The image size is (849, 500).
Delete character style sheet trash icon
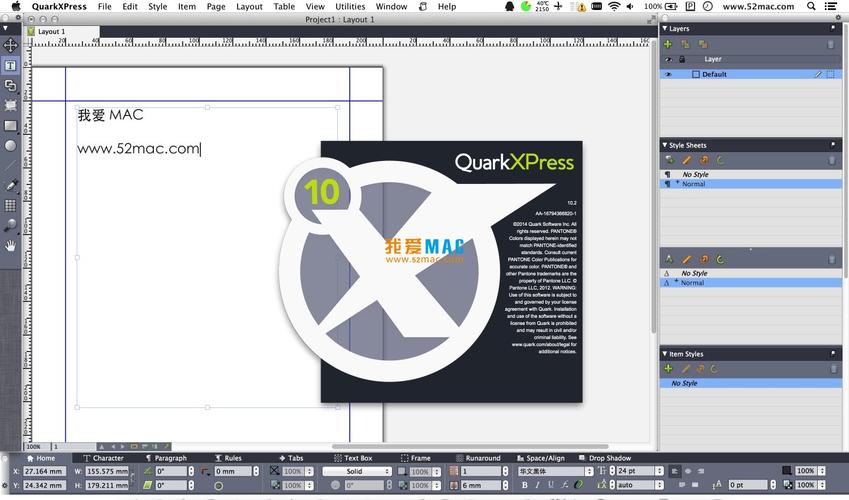coord(832,259)
